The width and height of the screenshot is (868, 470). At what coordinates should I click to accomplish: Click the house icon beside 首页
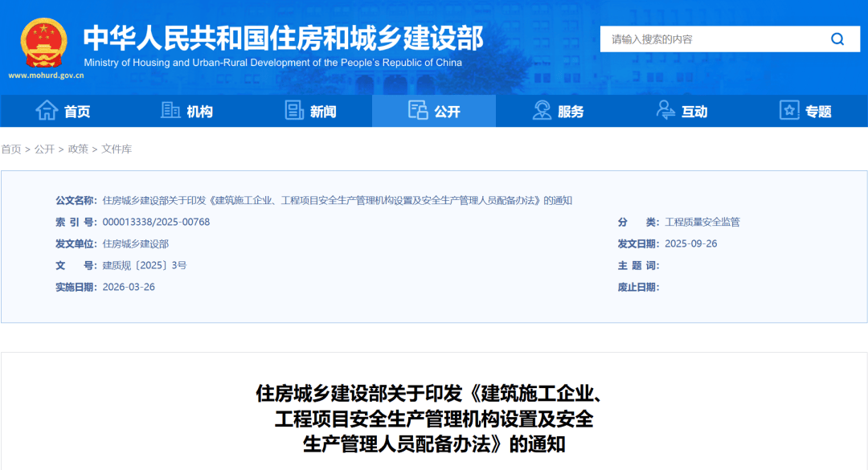tap(47, 111)
